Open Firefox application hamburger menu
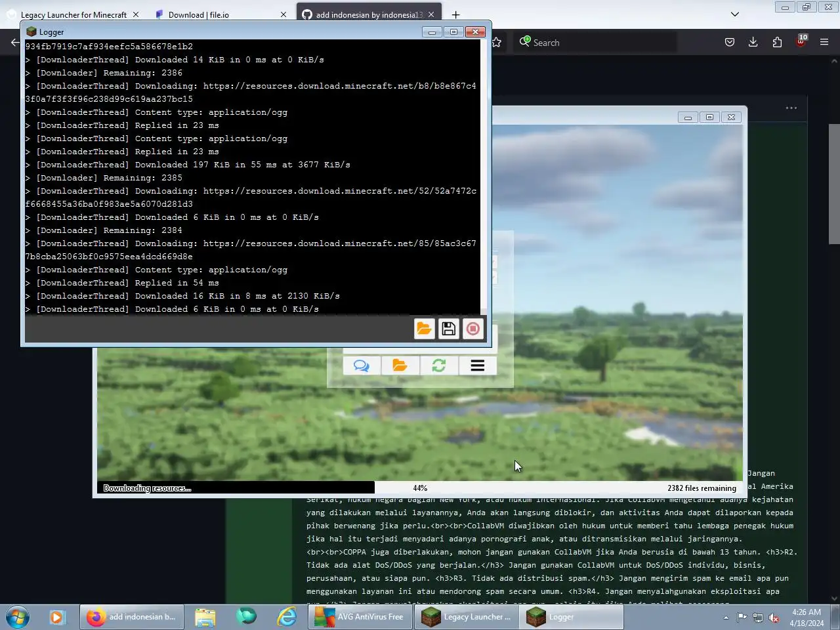This screenshot has width=840, height=630. pos(824,42)
